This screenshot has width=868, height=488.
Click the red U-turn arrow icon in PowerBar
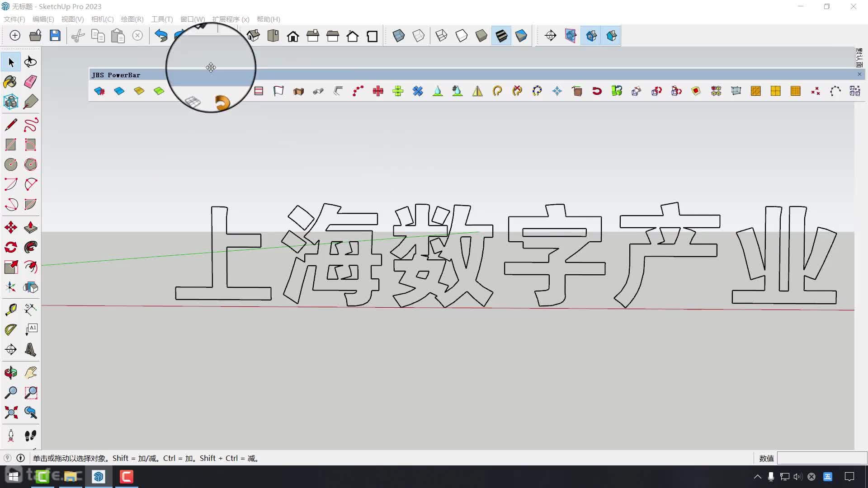(597, 91)
